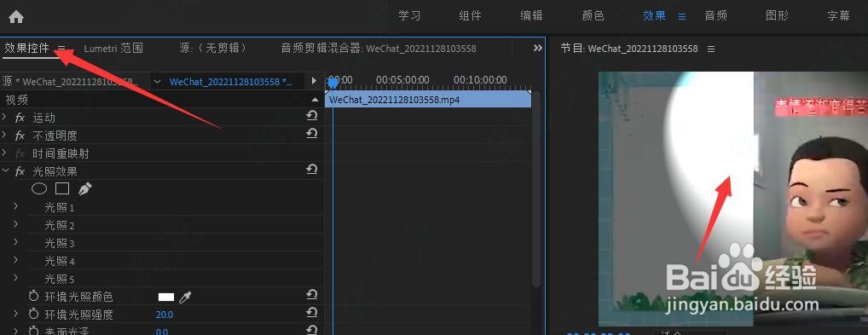Click the sequence clip name WeChat_20221128103558 link
The image size is (868, 335).
231,81
